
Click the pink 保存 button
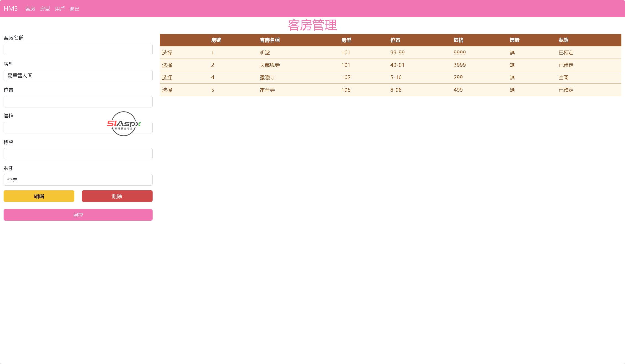pyautogui.click(x=78, y=215)
